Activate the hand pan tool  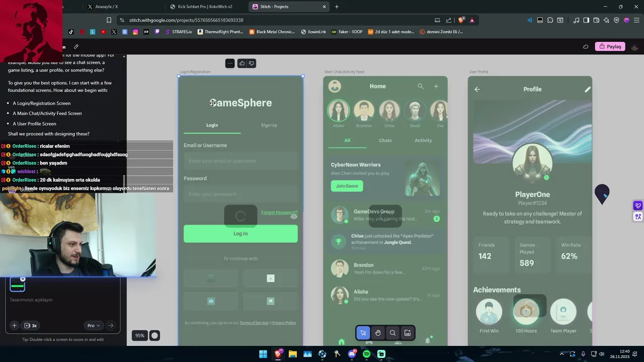click(378, 333)
